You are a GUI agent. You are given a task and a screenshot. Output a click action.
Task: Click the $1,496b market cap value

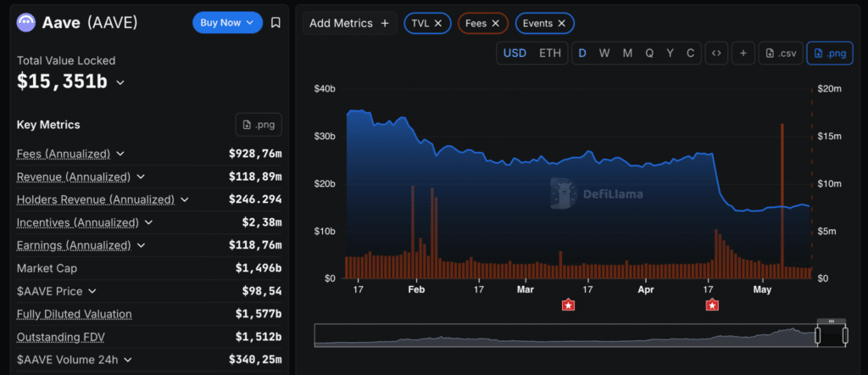pos(259,268)
